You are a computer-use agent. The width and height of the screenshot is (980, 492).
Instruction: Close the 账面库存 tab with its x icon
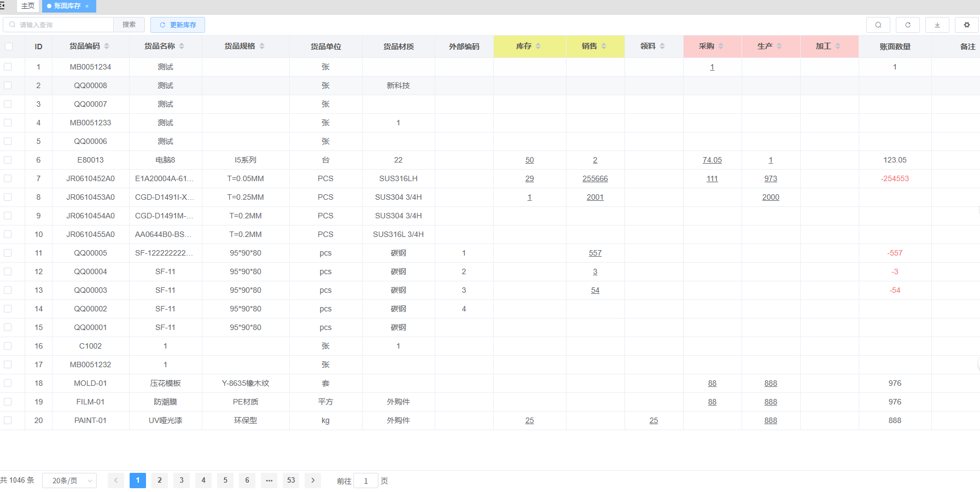click(87, 7)
